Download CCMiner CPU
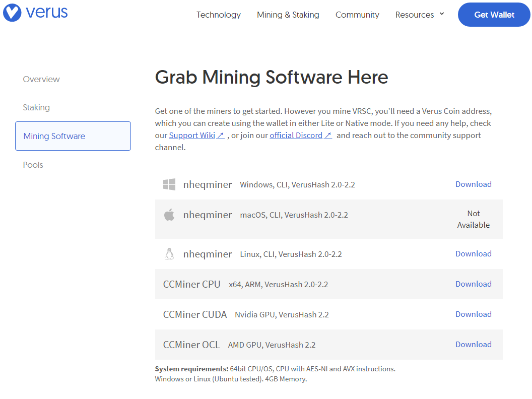The width and height of the screenshot is (532, 399). click(x=473, y=284)
